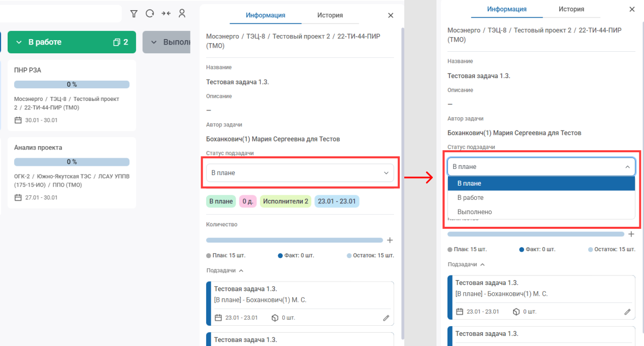Collapse the В работе column chevron
The width and height of the screenshot is (644, 346).
(19, 42)
